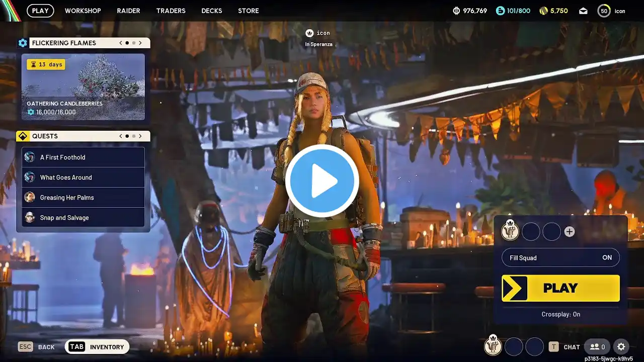Click the blue token icon beside 101/800
Image resolution: width=644 pixels, height=362 pixels.
tap(500, 11)
